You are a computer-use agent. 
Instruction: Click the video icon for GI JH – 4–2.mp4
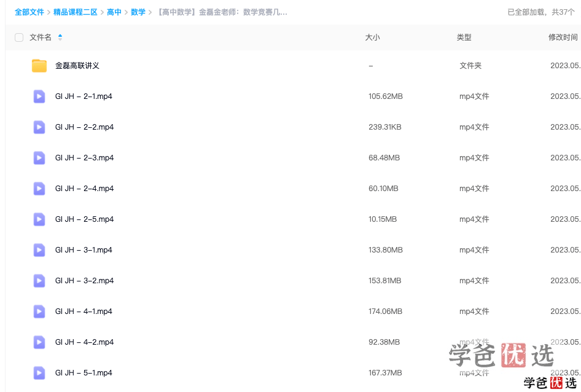[x=39, y=343]
